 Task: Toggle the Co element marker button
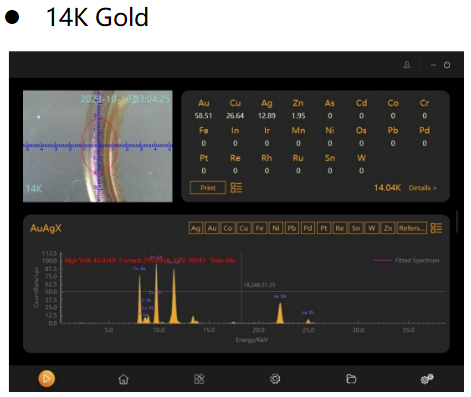228,228
